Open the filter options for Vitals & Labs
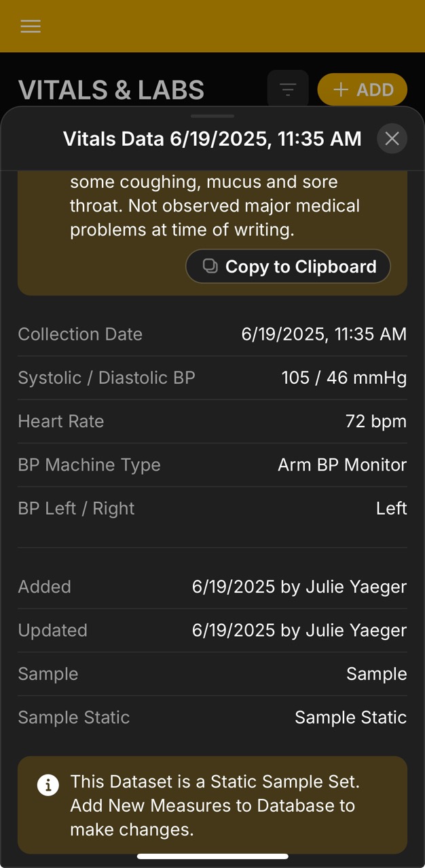 (287, 89)
